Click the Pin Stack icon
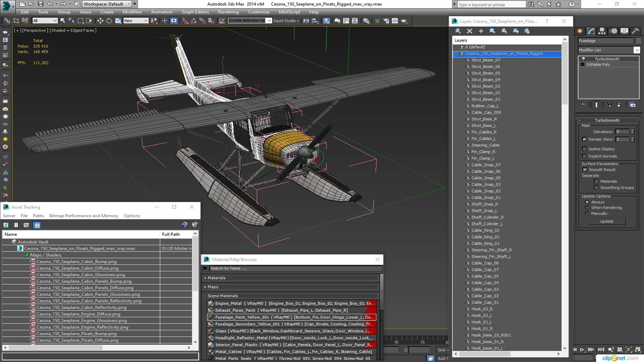The image size is (644, 362). 583,105
